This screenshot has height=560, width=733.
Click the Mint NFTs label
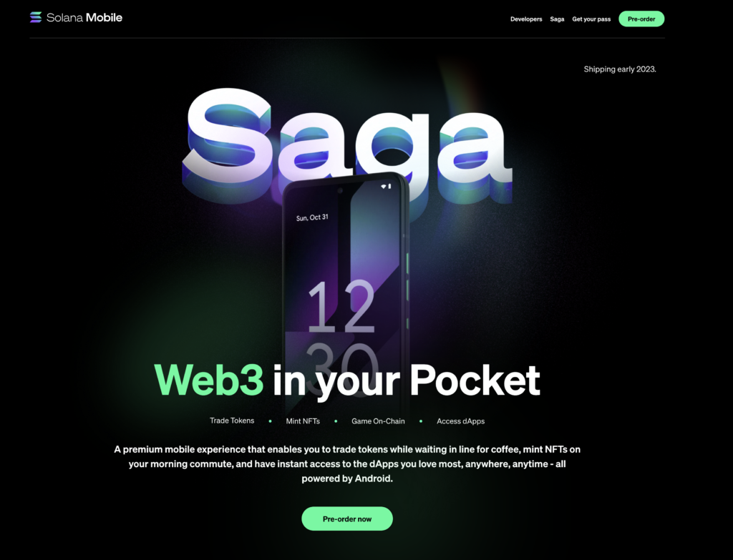click(303, 421)
